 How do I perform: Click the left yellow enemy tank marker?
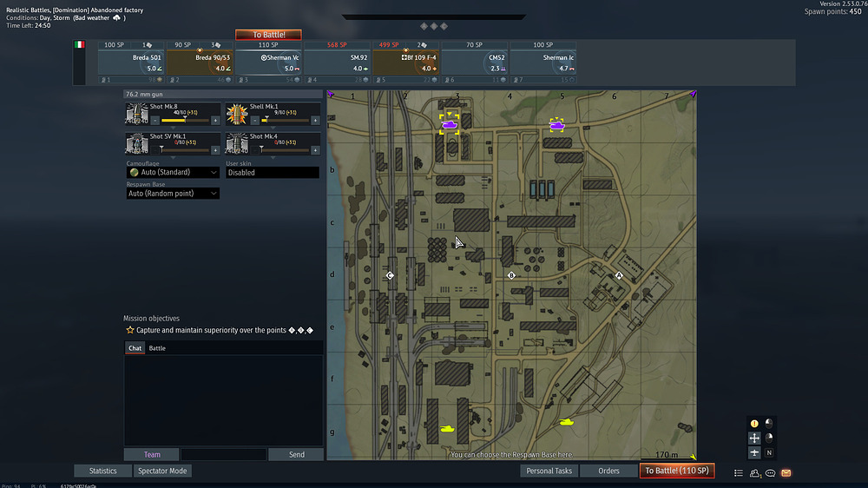(x=447, y=428)
